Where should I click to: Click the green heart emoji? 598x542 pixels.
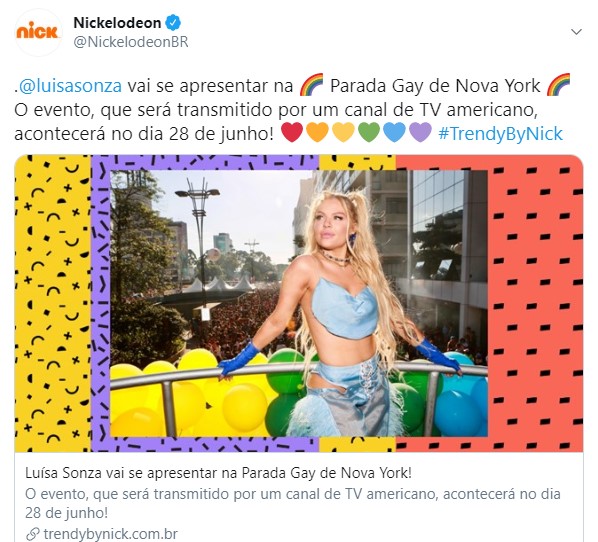coord(369,133)
